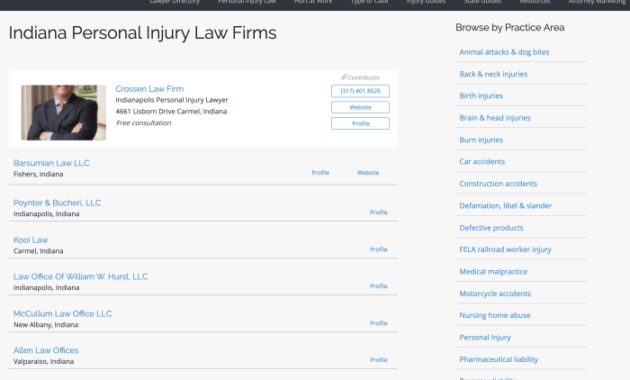Click the 'Indianapolis Personal Injury Lawyer' subtitle
The width and height of the screenshot is (630, 380).
[x=172, y=100]
